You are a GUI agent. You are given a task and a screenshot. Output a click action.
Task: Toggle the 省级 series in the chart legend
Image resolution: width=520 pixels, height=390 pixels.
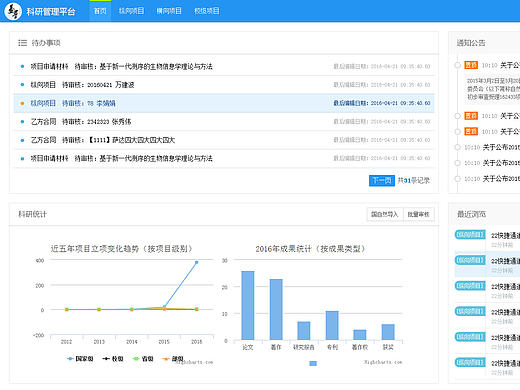tap(143, 359)
